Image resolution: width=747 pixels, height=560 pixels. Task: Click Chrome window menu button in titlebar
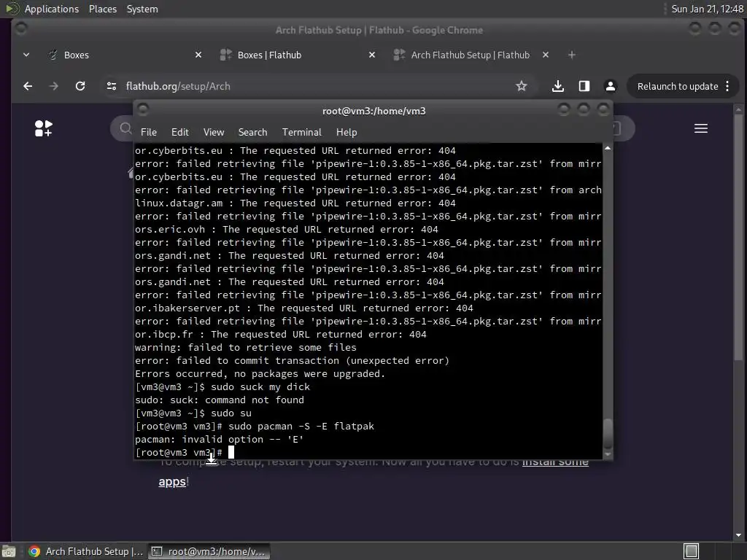(x=21, y=28)
